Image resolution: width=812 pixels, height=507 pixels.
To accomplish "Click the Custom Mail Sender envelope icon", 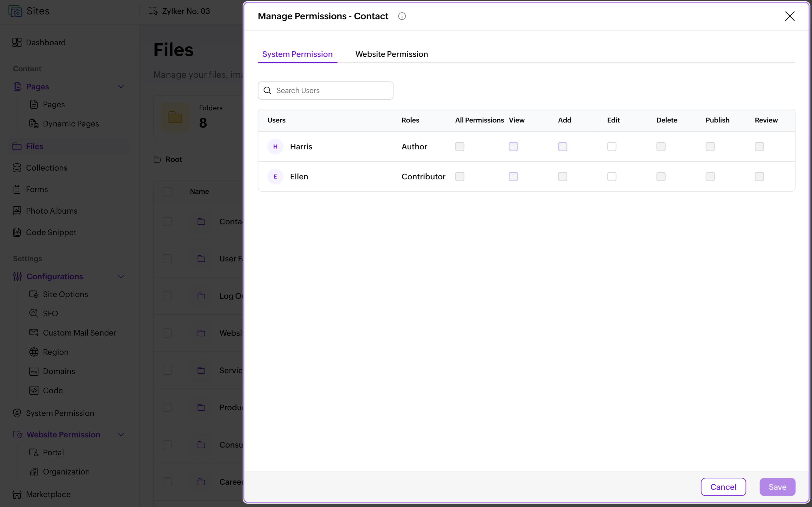I will click(34, 332).
